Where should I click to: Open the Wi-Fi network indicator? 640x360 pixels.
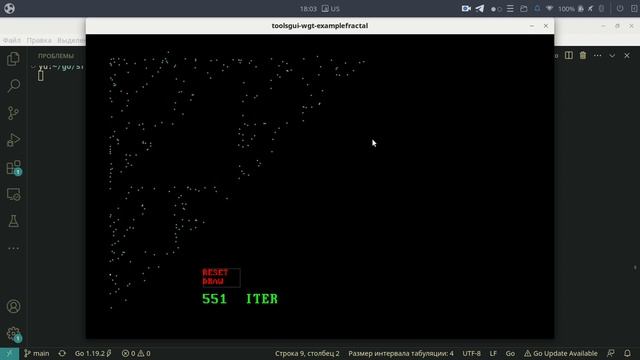click(x=550, y=9)
